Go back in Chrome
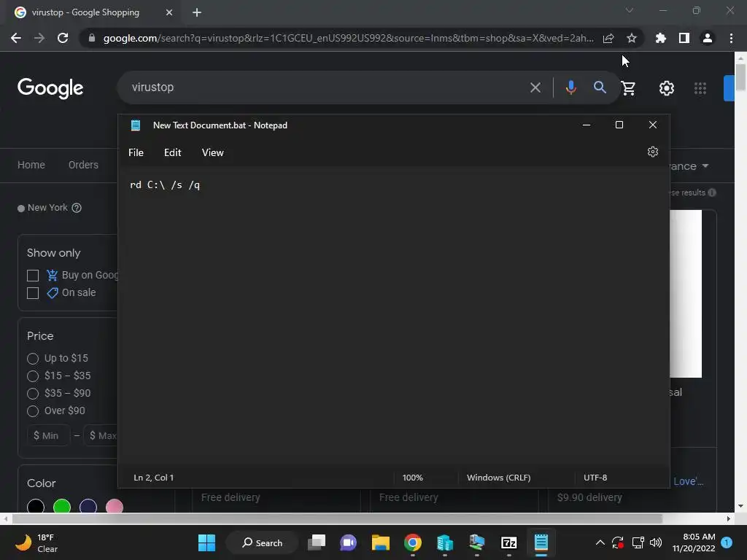This screenshot has height=560, width=747. click(x=16, y=38)
